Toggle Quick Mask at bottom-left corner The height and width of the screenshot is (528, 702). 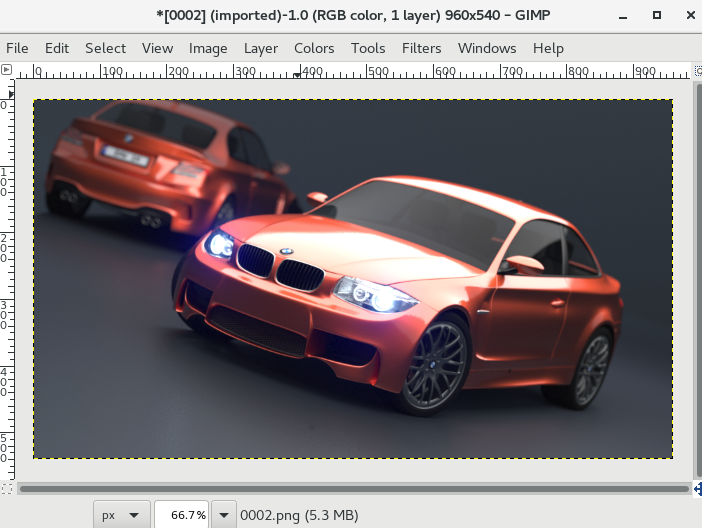click(x=6, y=489)
